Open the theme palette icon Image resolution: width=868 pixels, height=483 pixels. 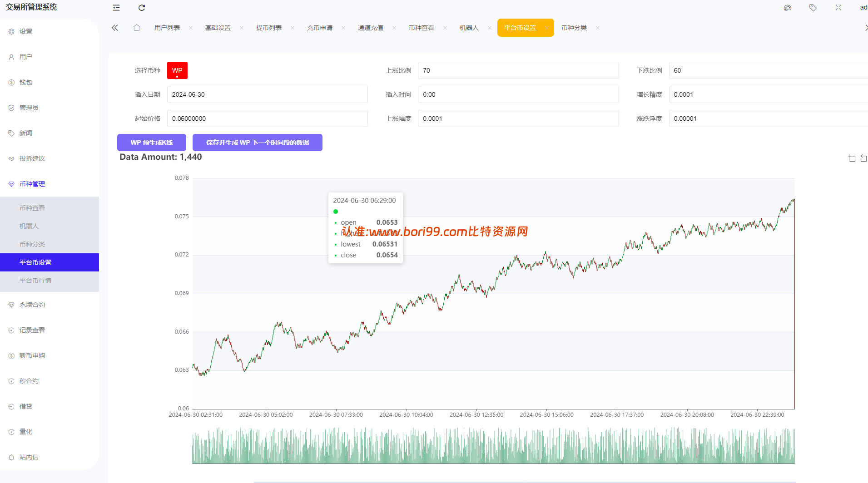tap(788, 8)
